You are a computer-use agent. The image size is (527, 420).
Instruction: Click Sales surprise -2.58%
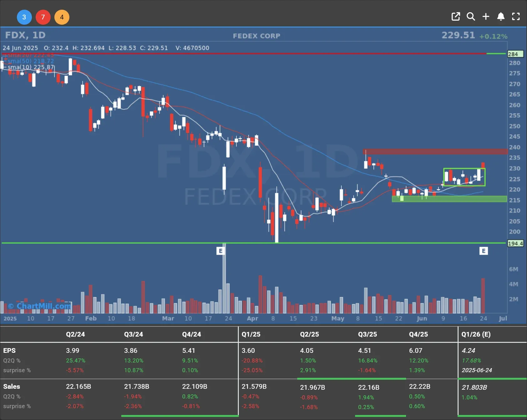click(250, 406)
